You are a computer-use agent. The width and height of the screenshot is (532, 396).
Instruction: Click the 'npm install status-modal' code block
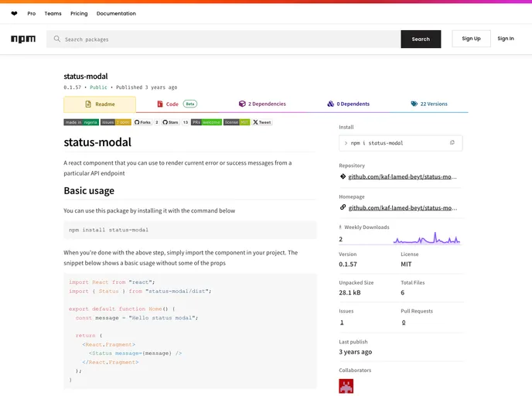[190, 230]
